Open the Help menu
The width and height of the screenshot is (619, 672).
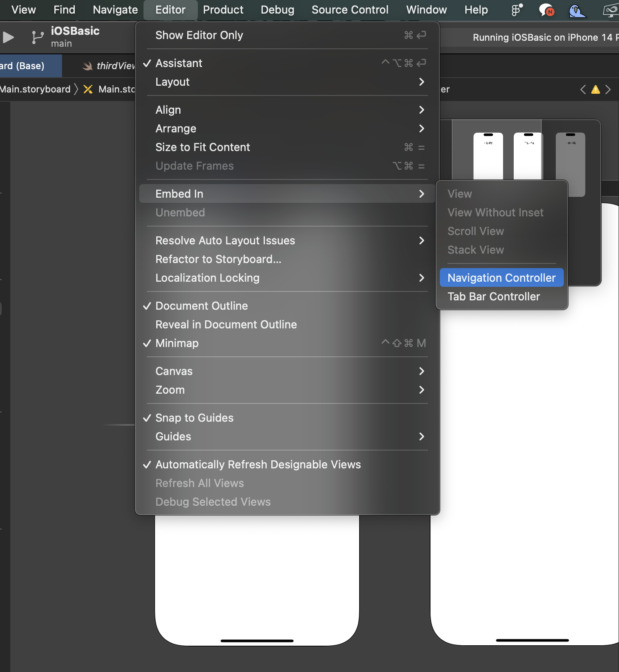(476, 10)
